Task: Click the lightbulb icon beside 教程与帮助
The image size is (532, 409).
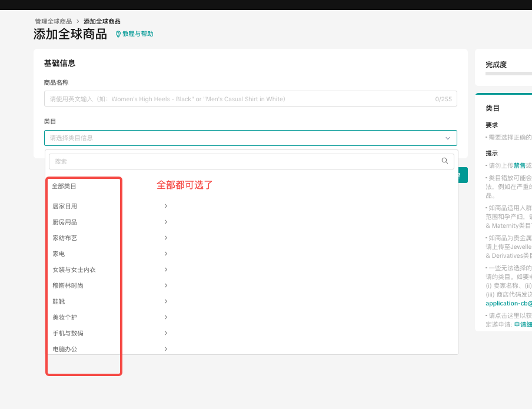Action: (x=118, y=34)
